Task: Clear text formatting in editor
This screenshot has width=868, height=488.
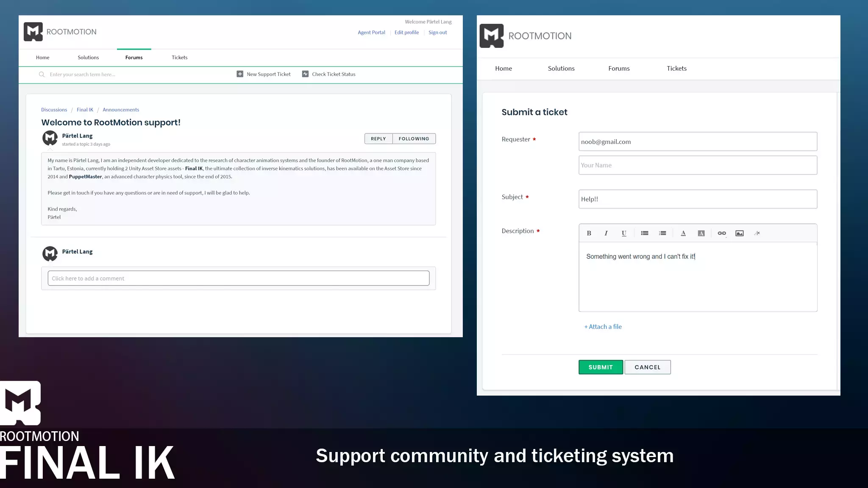Action: (x=757, y=233)
